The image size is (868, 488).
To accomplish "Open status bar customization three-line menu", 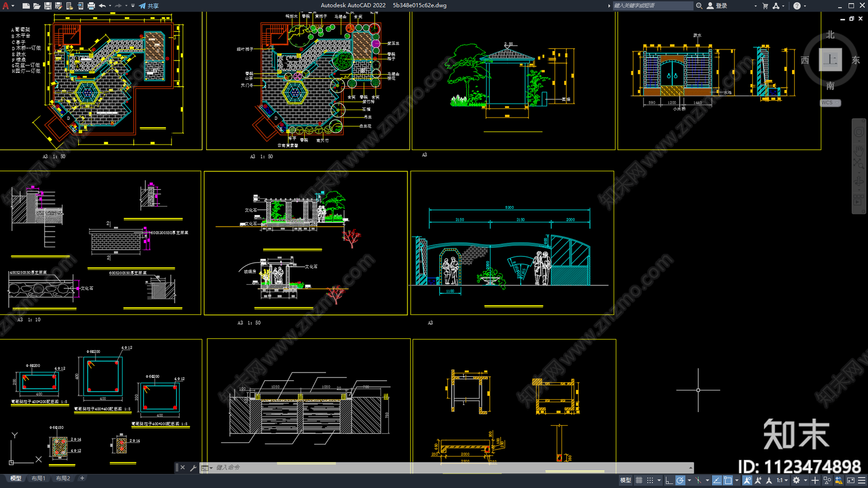I will pos(861,480).
